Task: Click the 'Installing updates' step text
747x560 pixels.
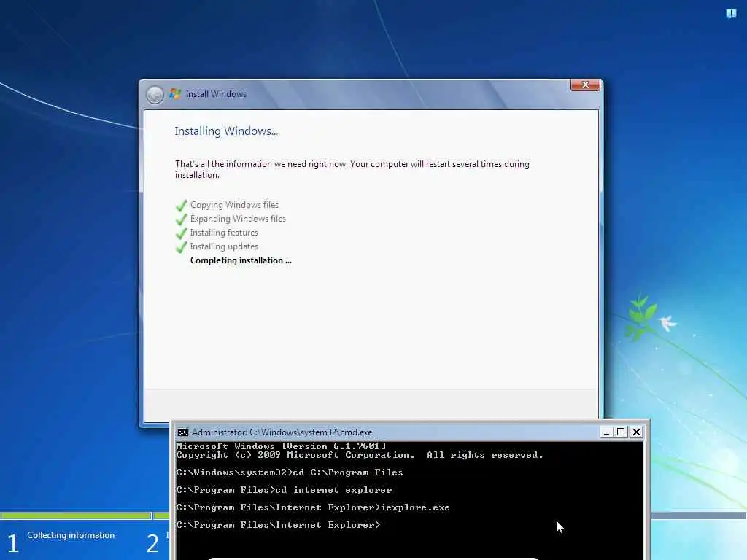Action: click(224, 246)
